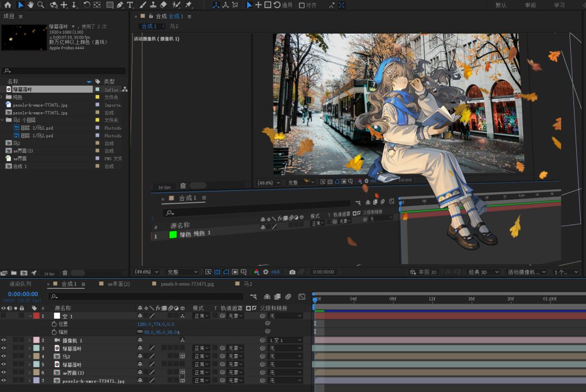Select the Type (T) tool
Screen dimensions: 586x392
pyautogui.click(x=130, y=5)
